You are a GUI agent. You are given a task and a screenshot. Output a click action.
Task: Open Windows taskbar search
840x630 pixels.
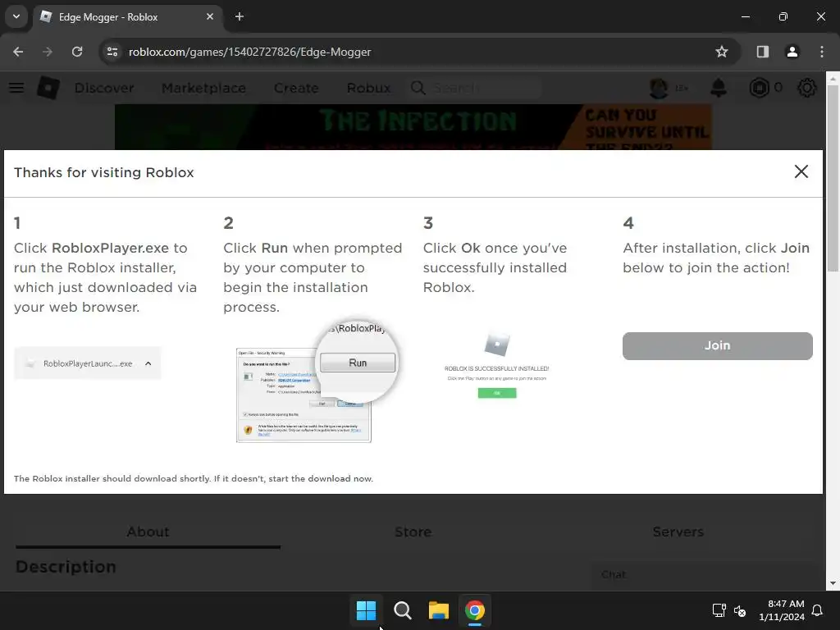402,610
